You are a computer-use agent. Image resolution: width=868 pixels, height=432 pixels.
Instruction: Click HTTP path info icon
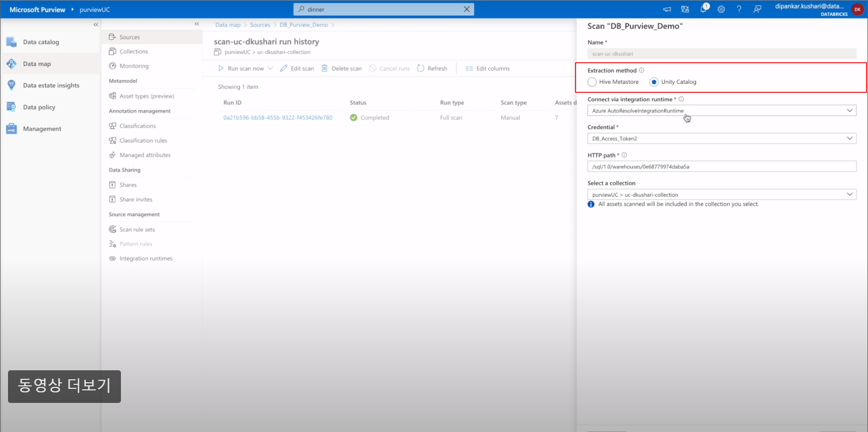tap(624, 155)
